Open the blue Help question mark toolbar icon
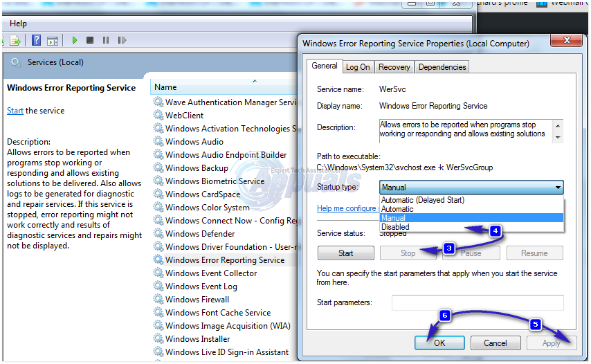 pyautogui.click(x=36, y=40)
